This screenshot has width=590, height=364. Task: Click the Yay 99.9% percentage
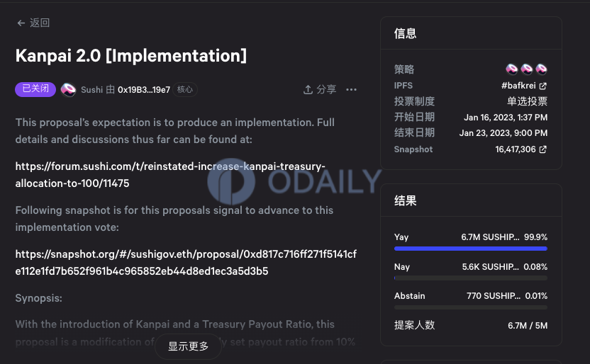coord(536,237)
